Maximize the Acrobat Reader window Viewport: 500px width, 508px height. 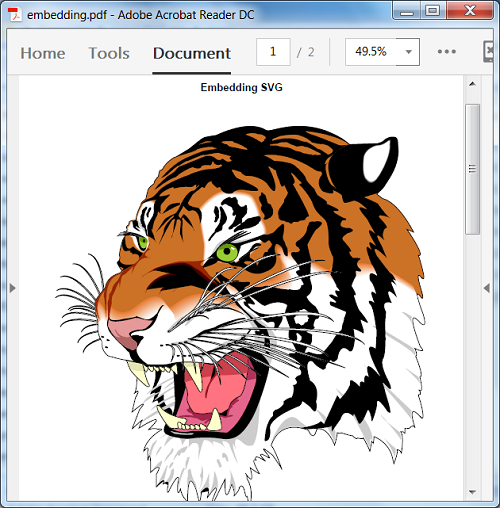click(x=433, y=11)
